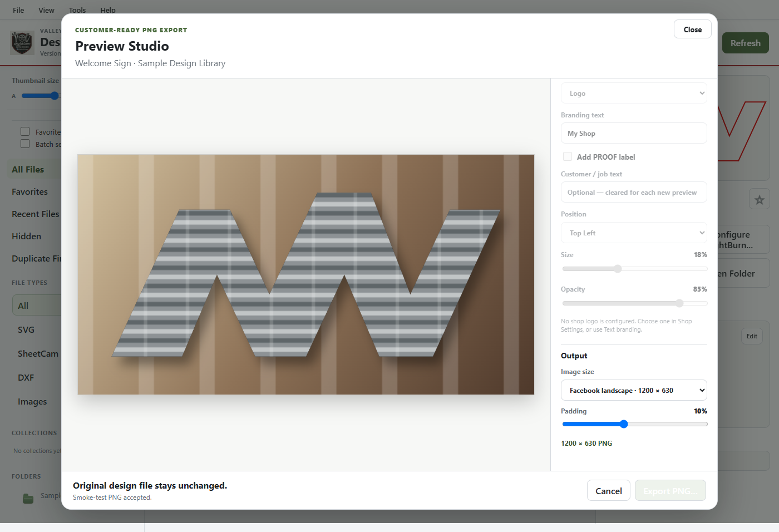The image size is (779, 532).
Task: Filter by the SVG file type
Action: pos(37,329)
